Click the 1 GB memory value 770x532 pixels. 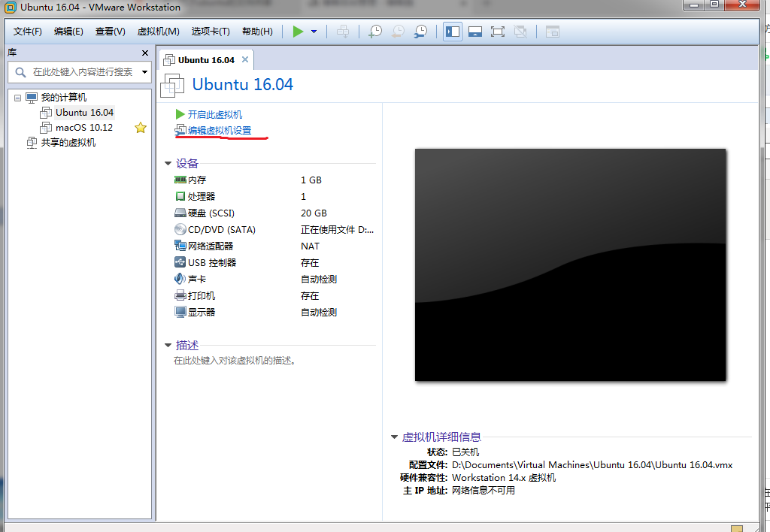311,180
